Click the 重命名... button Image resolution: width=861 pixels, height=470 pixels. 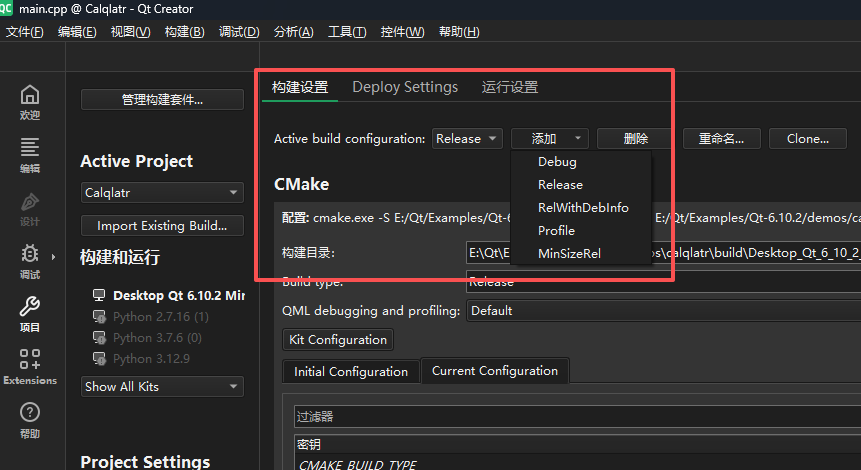[x=722, y=139]
